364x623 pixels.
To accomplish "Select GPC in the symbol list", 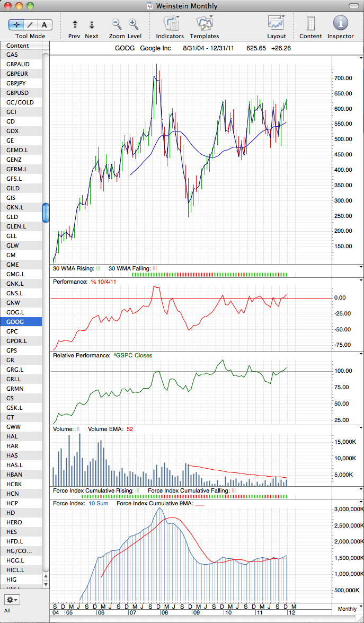I will 21,331.
